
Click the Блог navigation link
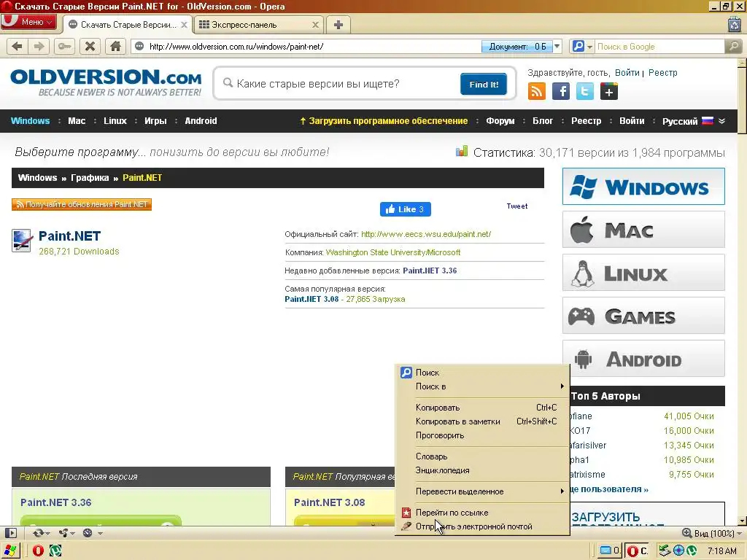[x=543, y=121]
